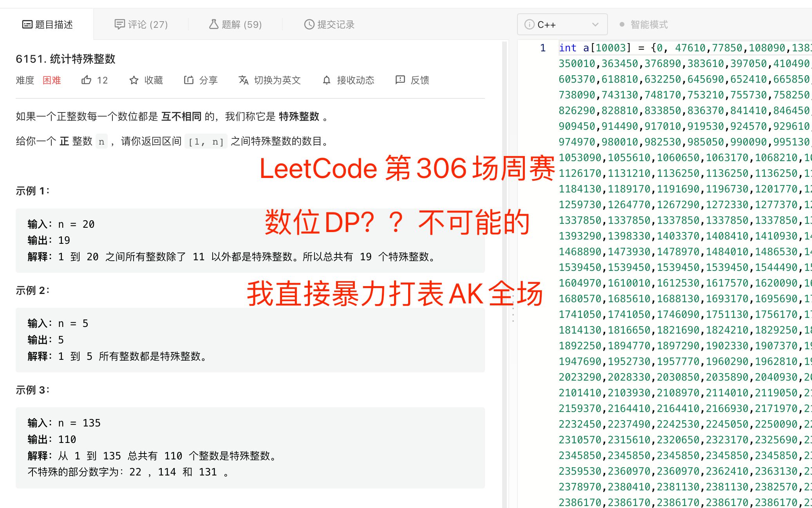Screen dimensions: 812x508
Task: Click the comment bubble icon beside 评论
Action: pos(119,25)
